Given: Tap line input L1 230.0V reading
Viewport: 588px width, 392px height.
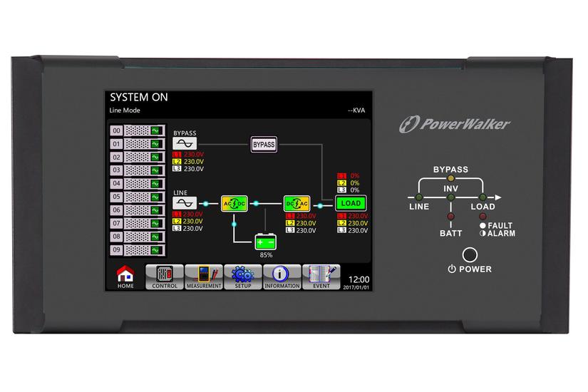Looking at the screenshot, I should click(x=187, y=214).
